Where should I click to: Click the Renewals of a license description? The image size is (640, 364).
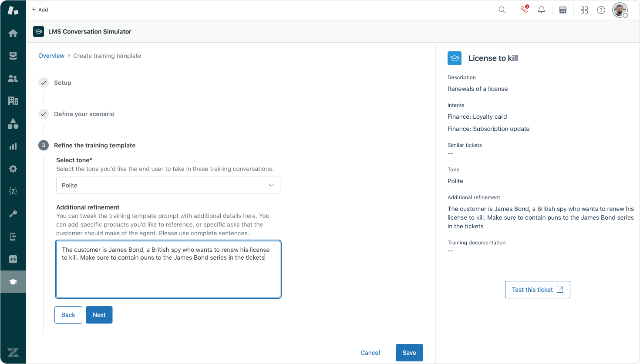478,89
